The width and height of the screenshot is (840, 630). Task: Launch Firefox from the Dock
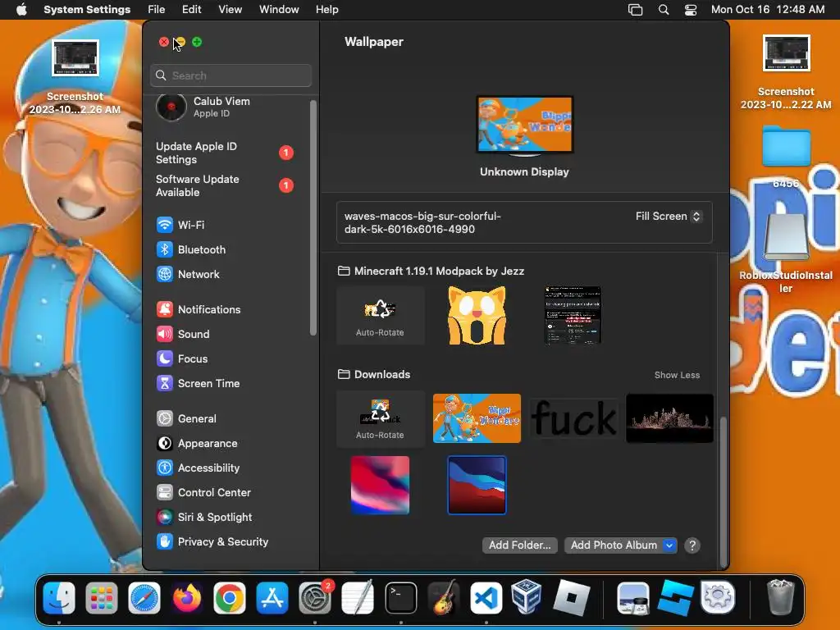pyautogui.click(x=187, y=597)
